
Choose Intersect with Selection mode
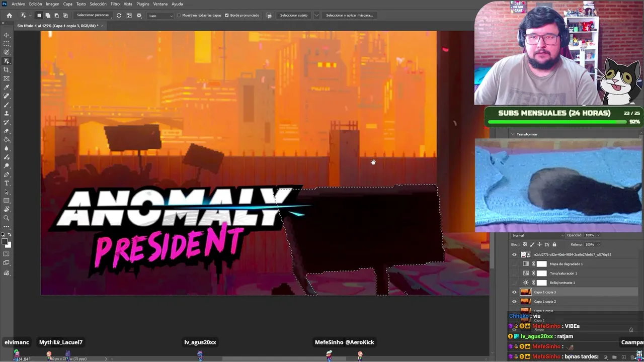coord(65,16)
